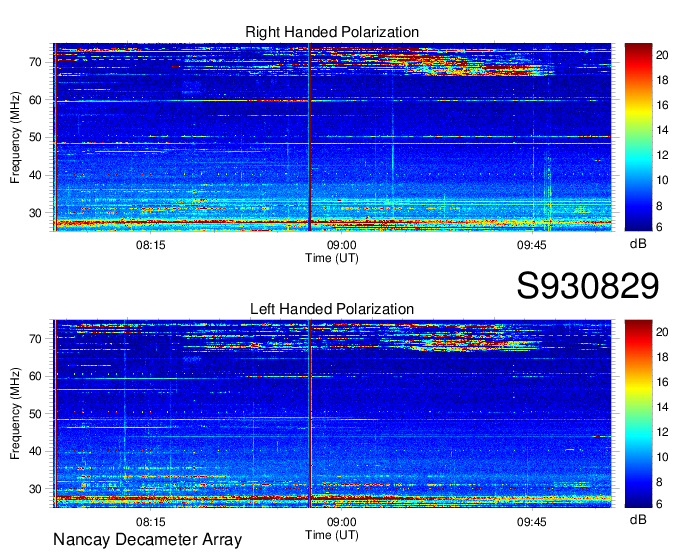The width and height of the screenshot is (680, 552).
Task: Click the 50 MHz tick label on top plot
Action: 35,138
